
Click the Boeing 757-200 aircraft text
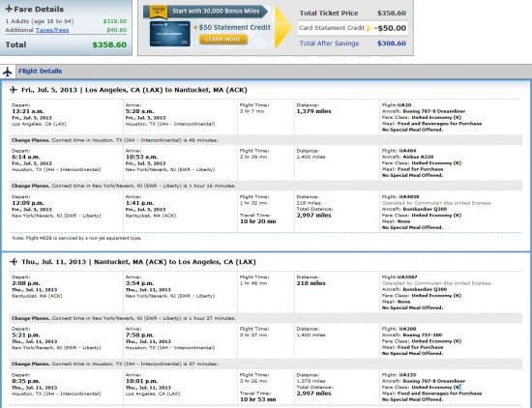(x=423, y=335)
